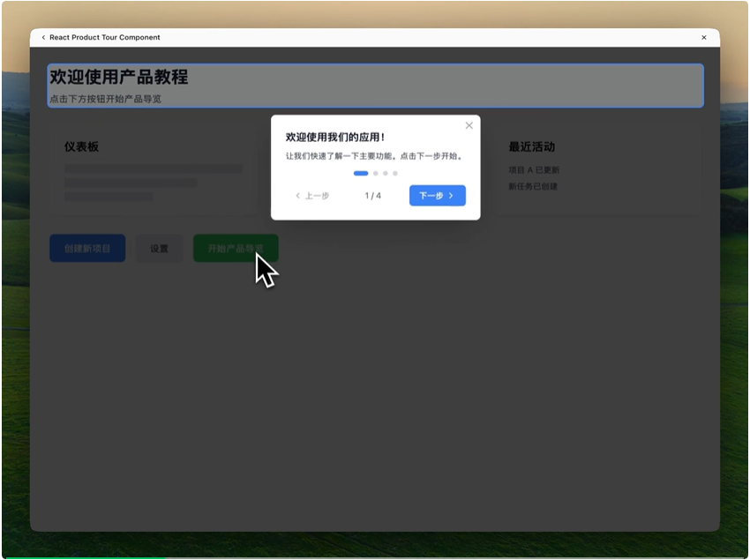This screenshot has width=750, height=560.
Task: Click the disabled 上一步 button
Action: (x=312, y=196)
